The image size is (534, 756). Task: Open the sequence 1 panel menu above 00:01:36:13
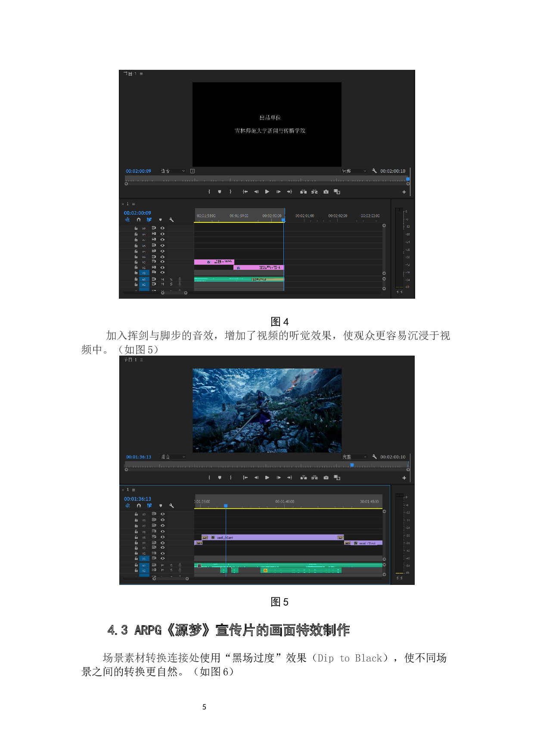point(133,490)
